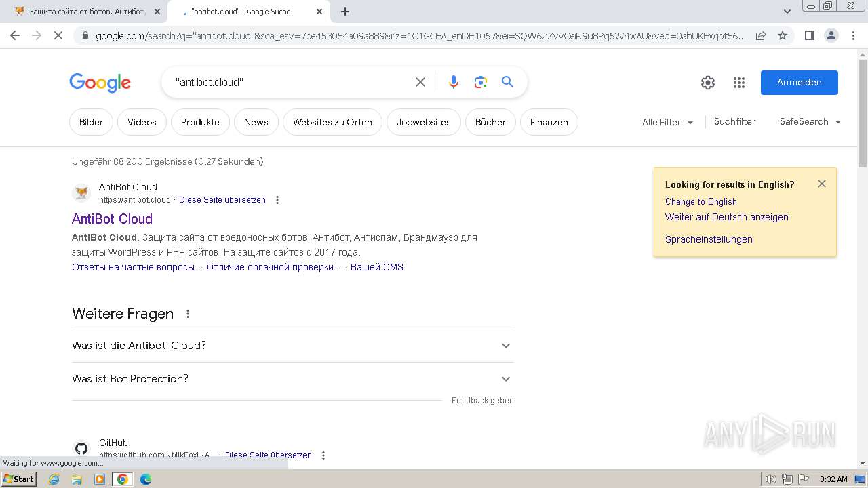
Task: Open Google Lens image search icon
Action: tap(481, 82)
